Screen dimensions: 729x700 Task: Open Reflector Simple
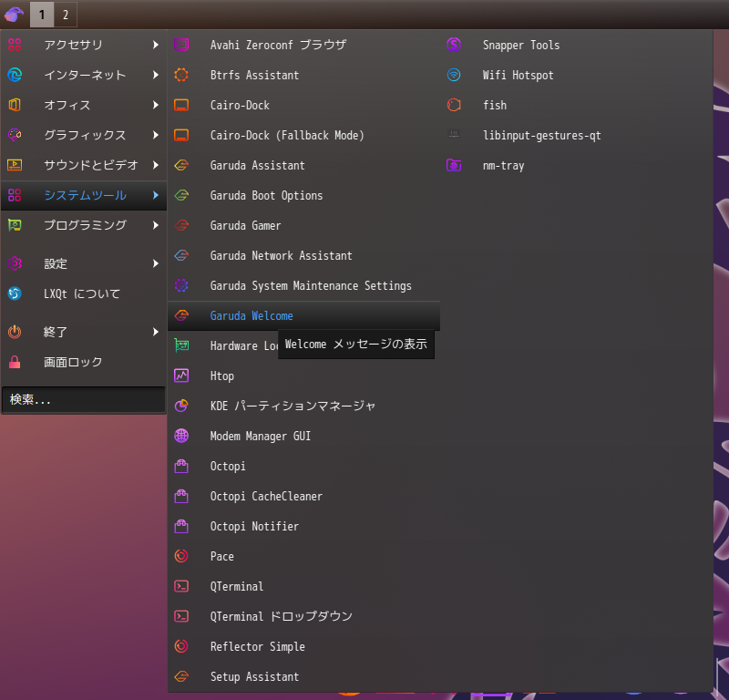click(x=303, y=646)
